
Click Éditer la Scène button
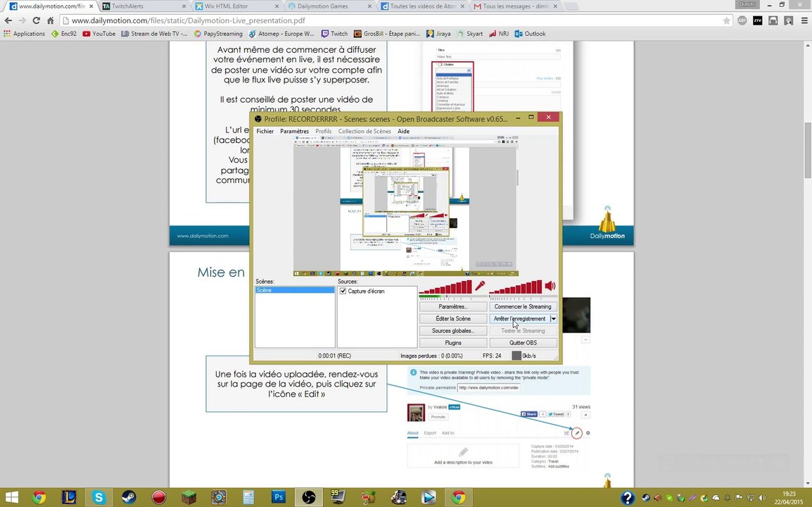(452, 319)
